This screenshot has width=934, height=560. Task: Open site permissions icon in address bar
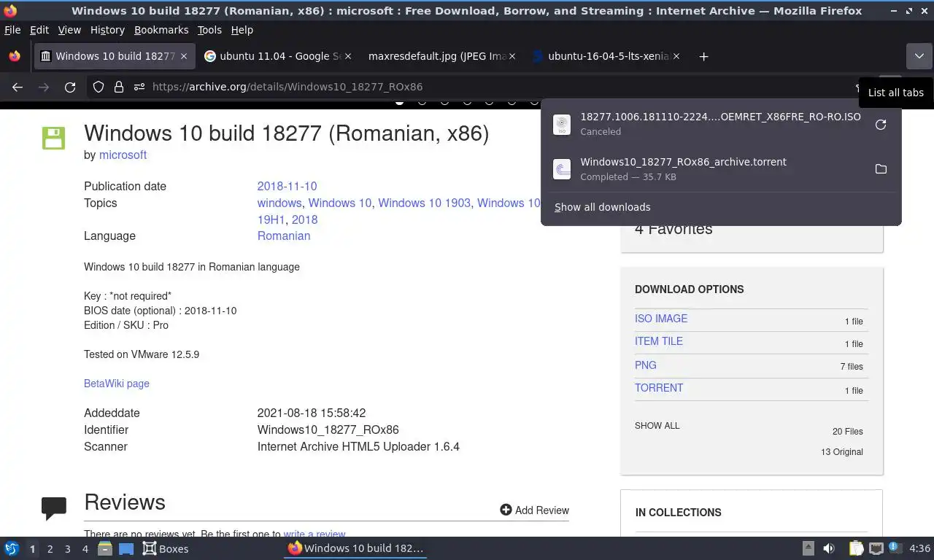point(139,87)
